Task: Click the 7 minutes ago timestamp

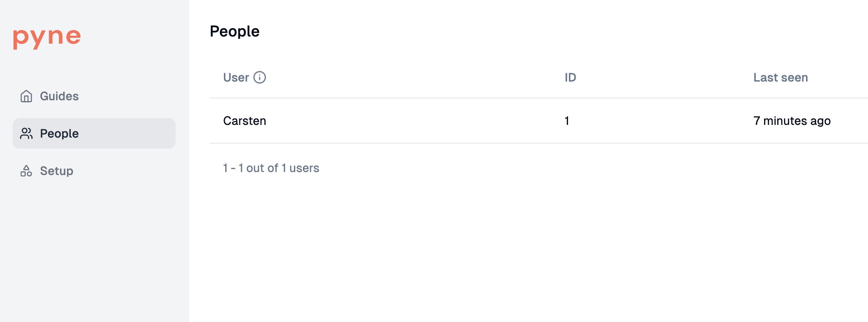Action: (x=792, y=121)
